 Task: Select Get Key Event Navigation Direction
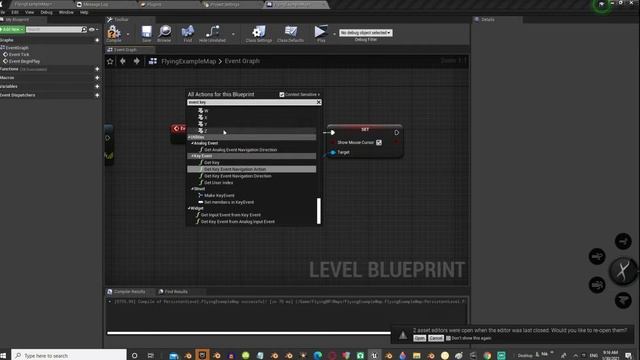coord(238,176)
